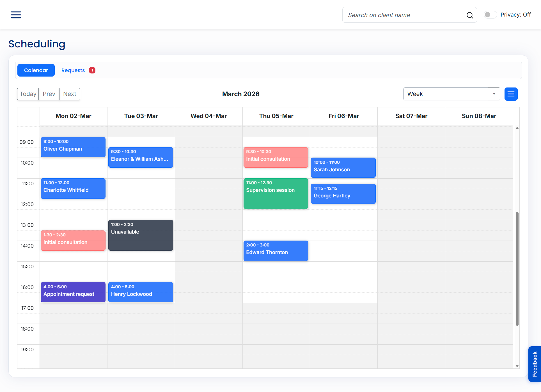Viewport: 541px width, 392px height.
Task: Open Oliver Chapman 9:00 appointment
Action: pyautogui.click(x=73, y=147)
